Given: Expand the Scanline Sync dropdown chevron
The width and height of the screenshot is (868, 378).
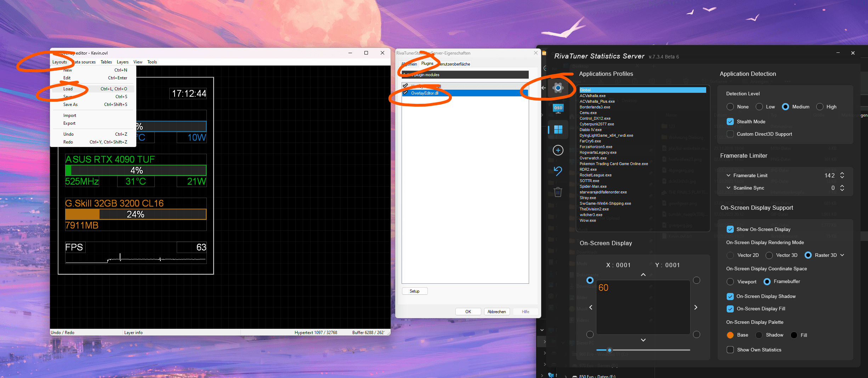Looking at the screenshot, I should click(728, 188).
